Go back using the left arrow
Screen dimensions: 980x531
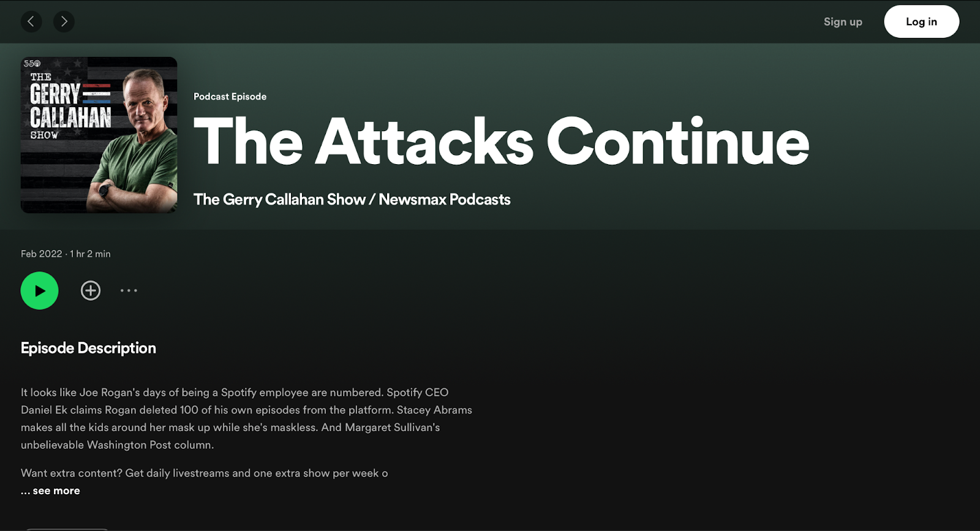pos(31,21)
